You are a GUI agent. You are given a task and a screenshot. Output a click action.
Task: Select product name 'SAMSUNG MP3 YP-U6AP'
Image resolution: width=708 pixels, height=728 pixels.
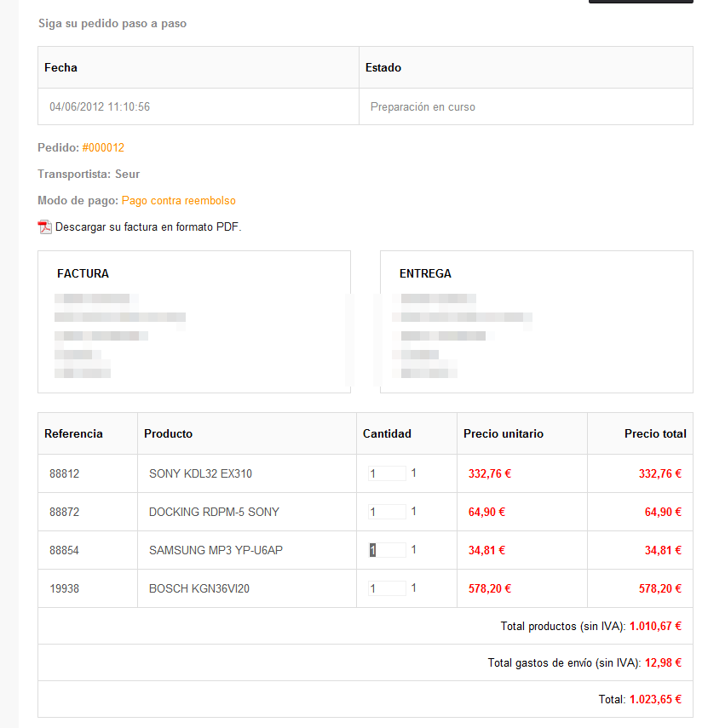pyautogui.click(x=216, y=550)
